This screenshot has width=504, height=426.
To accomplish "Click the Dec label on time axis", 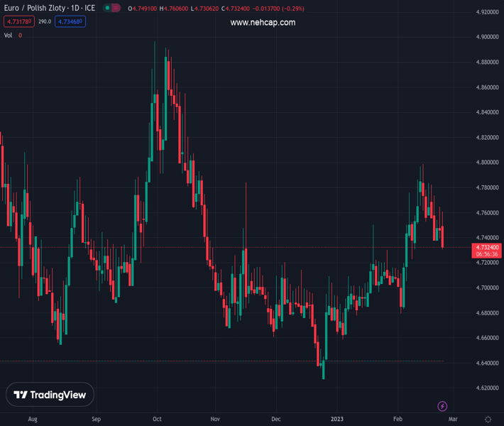I will pos(276,420).
